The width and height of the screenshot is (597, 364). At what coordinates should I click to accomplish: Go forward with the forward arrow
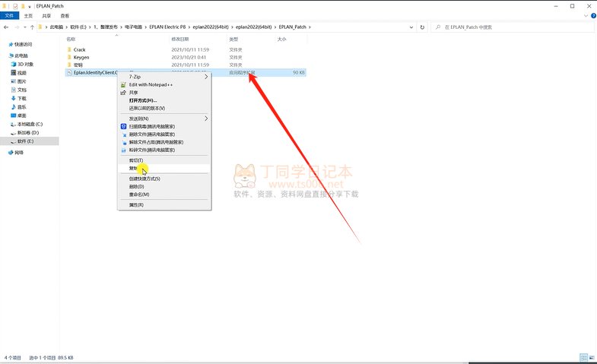click(x=17, y=27)
